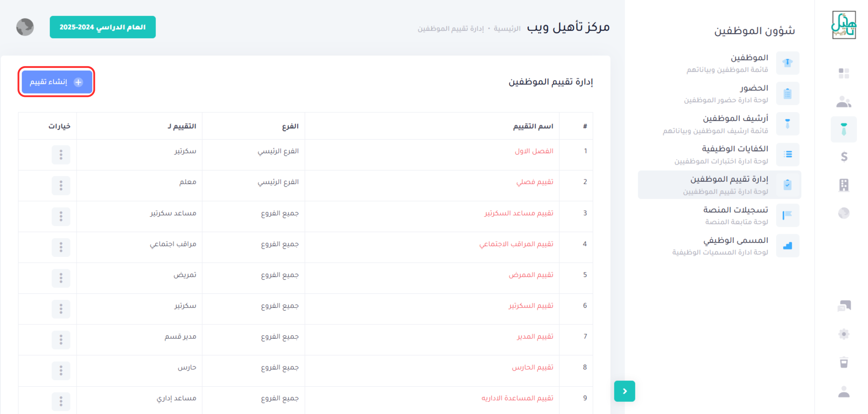The height and width of the screenshot is (414, 868).
Task: Open the تقييم الممرض evaluation link
Action: click(x=531, y=275)
